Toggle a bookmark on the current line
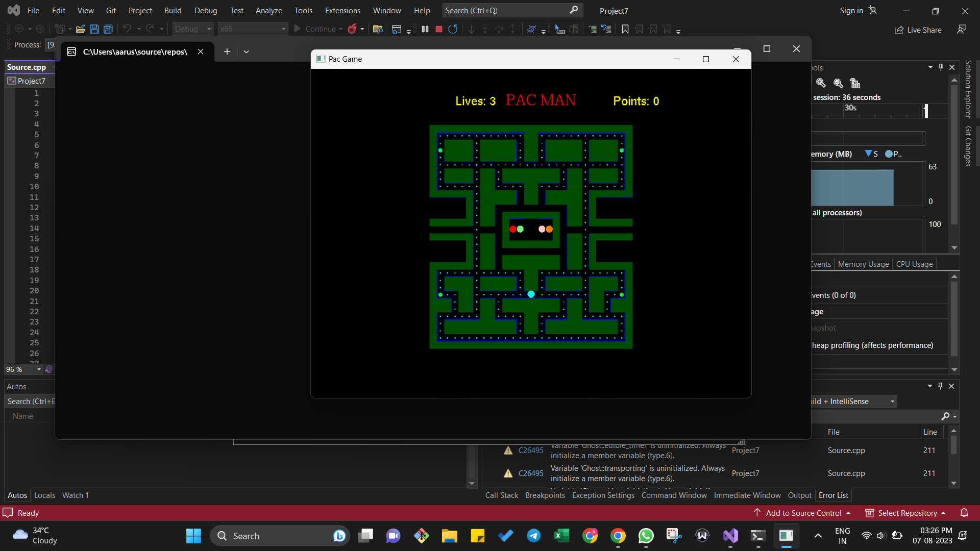 (x=625, y=29)
